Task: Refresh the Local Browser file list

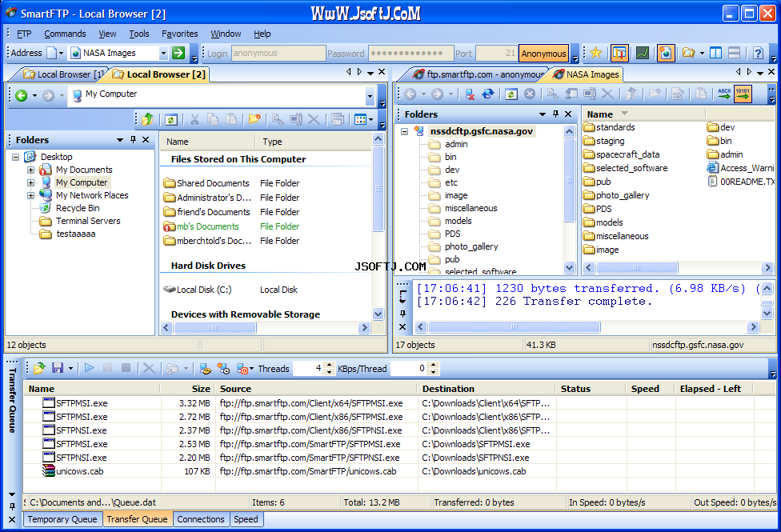Action: (171, 119)
